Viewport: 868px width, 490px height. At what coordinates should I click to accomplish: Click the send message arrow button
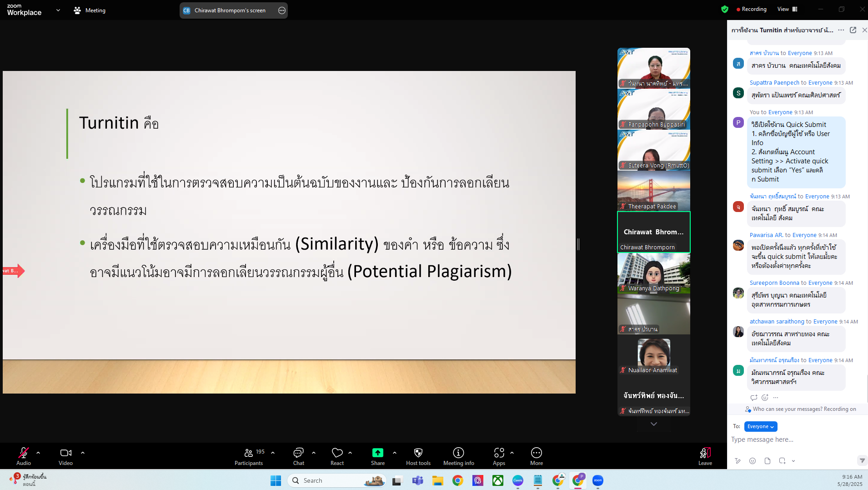click(x=862, y=461)
